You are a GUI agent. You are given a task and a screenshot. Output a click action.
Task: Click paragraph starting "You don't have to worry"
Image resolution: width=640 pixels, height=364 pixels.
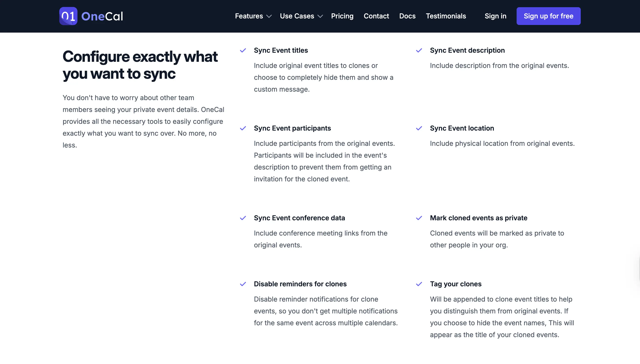(143, 121)
